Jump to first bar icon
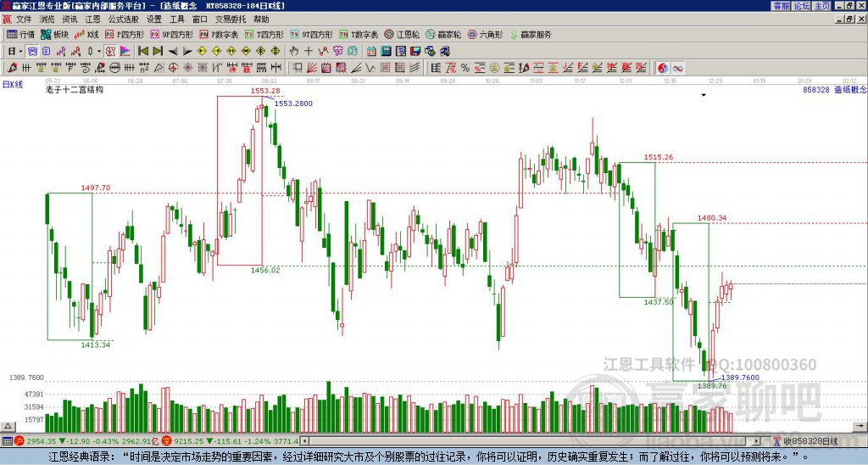This screenshot has width=868, height=465. tap(142, 52)
